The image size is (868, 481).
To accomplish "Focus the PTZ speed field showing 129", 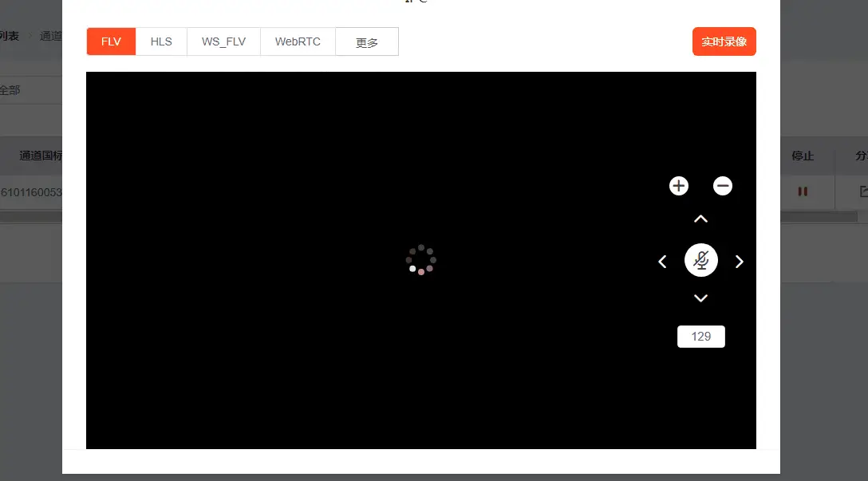I will click(x=700, y=337).
